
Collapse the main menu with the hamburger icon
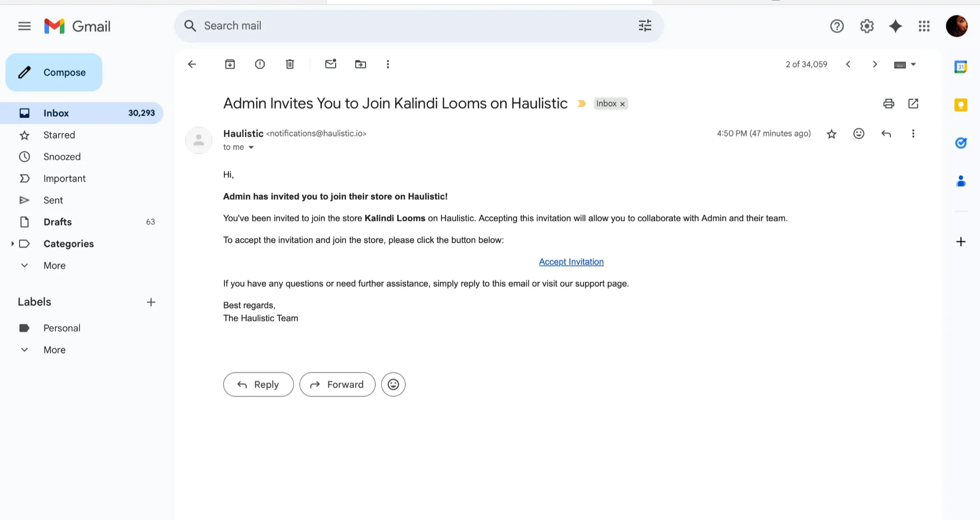tap(24, 26)
